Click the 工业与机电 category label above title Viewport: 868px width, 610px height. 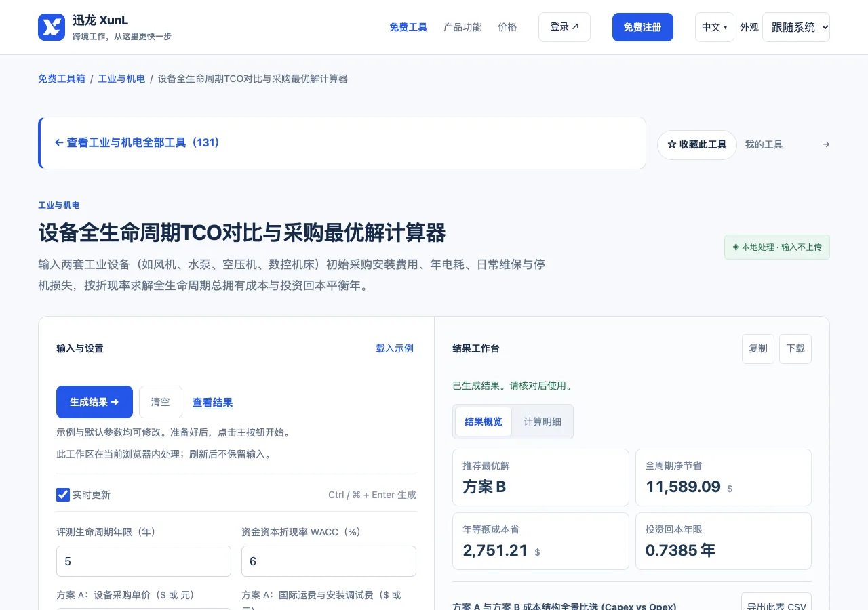(x=59, y=205)
